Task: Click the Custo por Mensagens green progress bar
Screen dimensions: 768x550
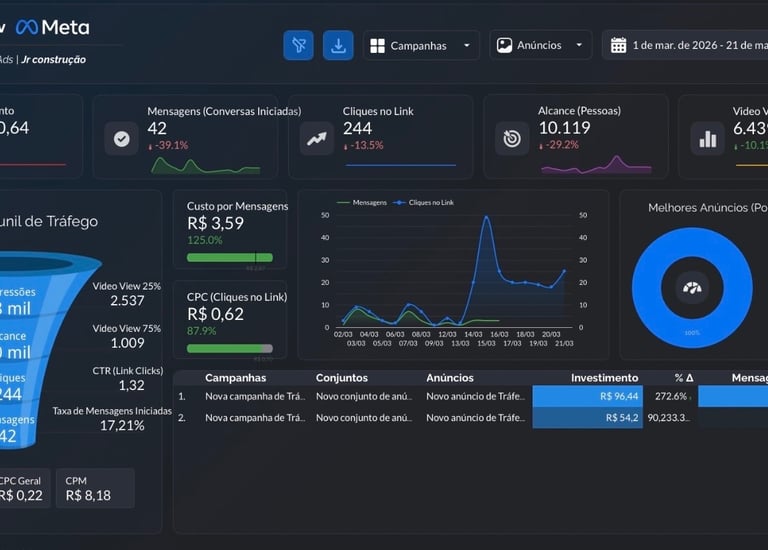Action: [x=230, y=258]
